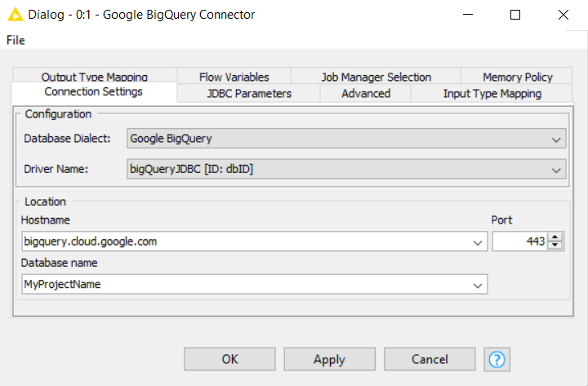This screenshot has width=588, height=386.
Task: Open the Advanced tab
Action: click(366, 93)
